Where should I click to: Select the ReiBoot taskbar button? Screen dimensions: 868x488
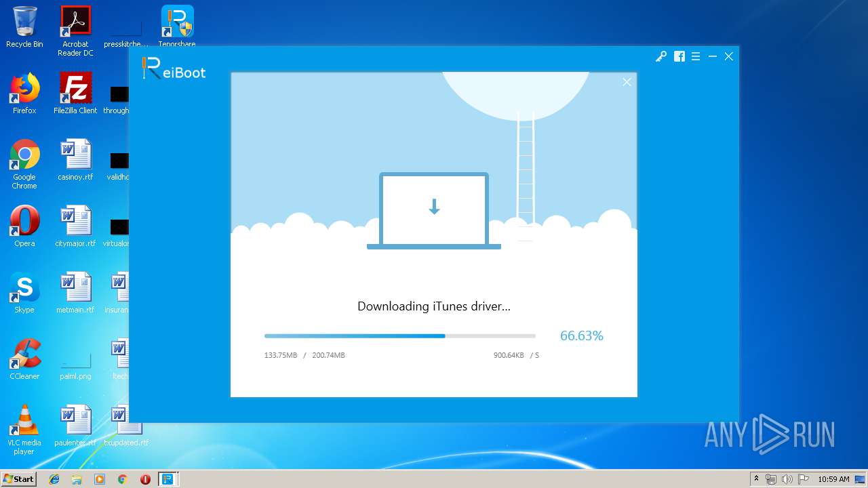(x=167, y=479)
